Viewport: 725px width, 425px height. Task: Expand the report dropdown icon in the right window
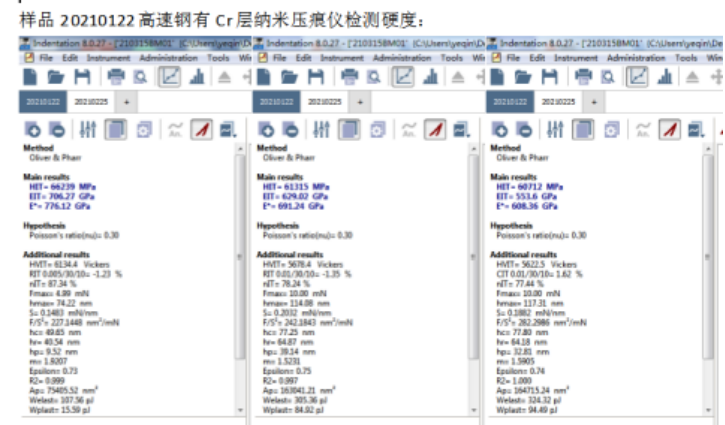[x=695, y=129]
